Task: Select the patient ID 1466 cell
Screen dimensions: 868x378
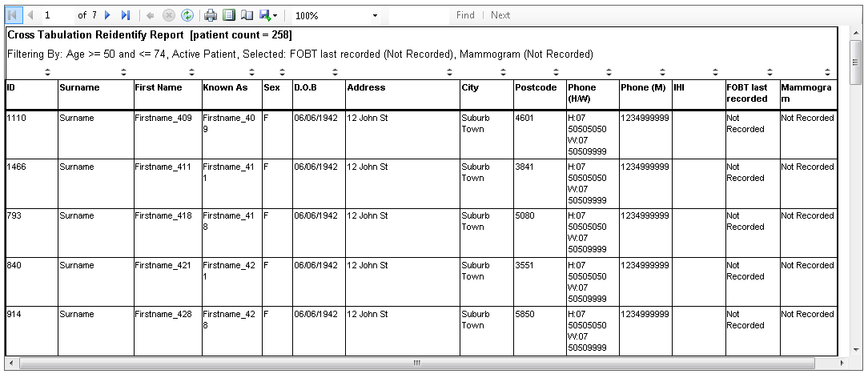Action: click(x=31, y=183)
